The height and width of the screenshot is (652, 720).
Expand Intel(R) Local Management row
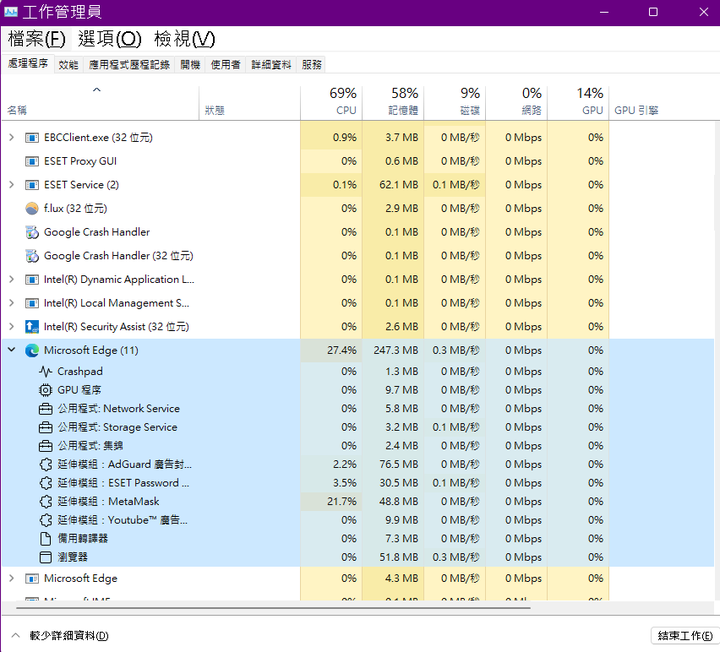[11, 303]
